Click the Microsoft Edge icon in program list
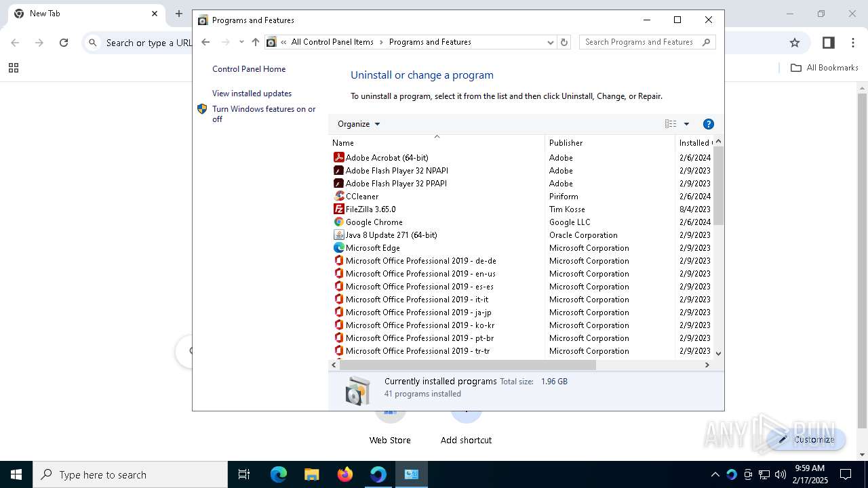Viewport: 868px width, 488px height. (339, 247)
